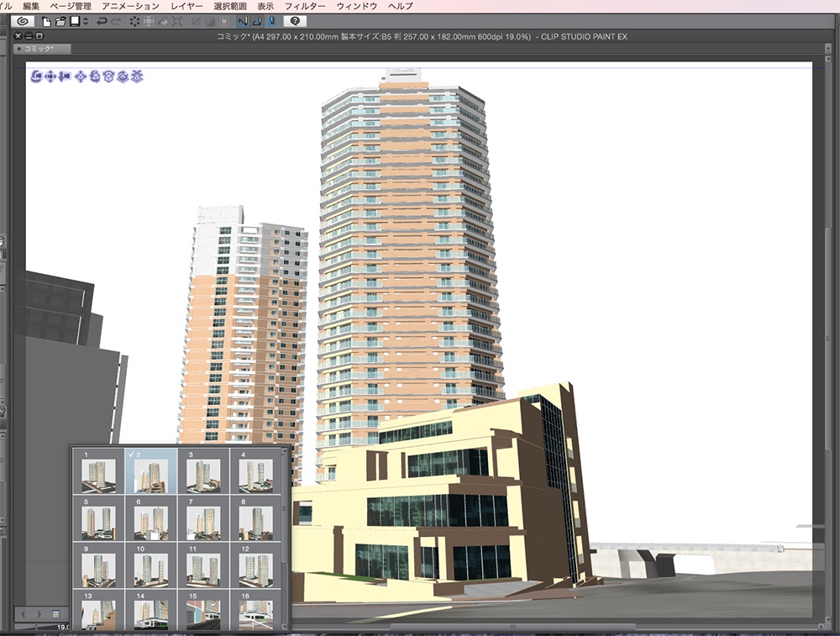Choose camera angle preset 13
Image resolution: width=840 pixels, height=636 pixels.
point(98,610)
